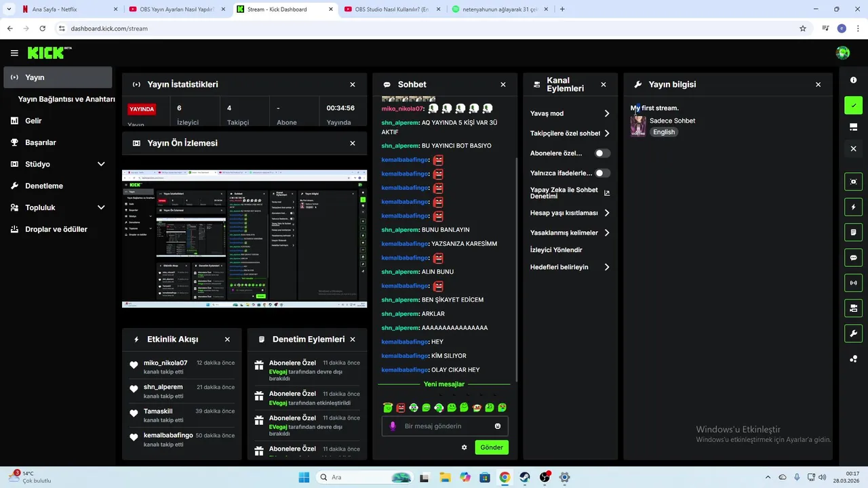This screenshot has height=488, width=868.
Task: Open chat settings gear next to Gönder
Action: pos(465,447)
